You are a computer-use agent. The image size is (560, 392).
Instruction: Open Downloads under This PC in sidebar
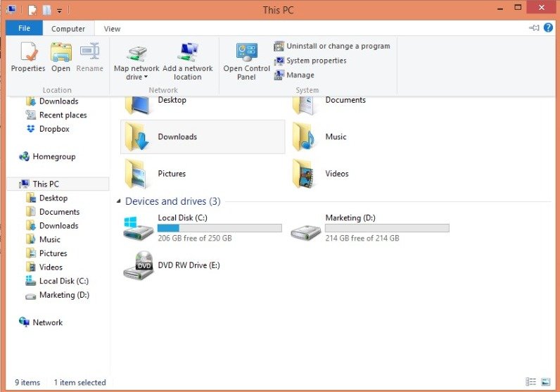click(x=52, y=226)
